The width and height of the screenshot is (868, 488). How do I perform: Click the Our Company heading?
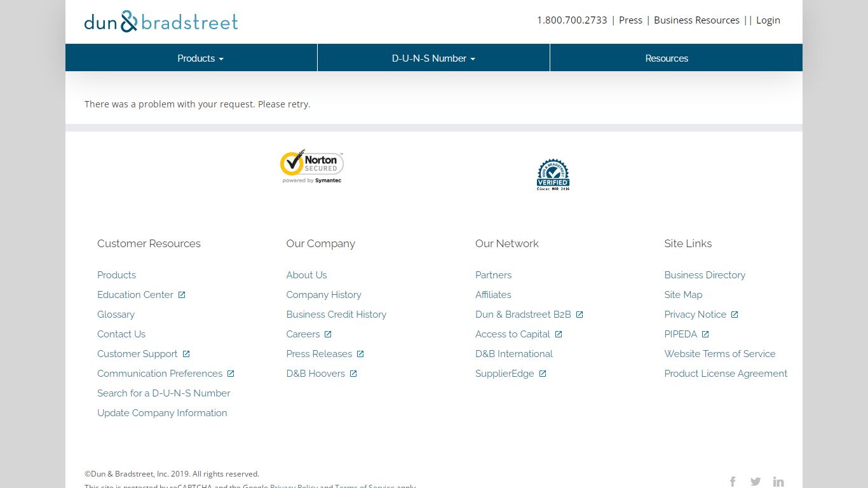coord(320,243)
